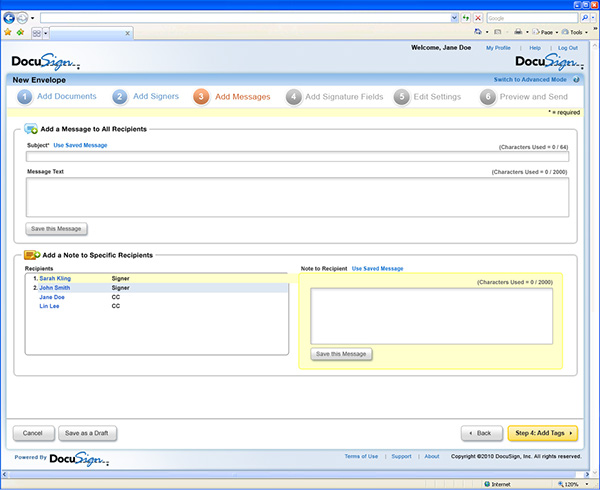
Task: Go to step 4 Add Signature Fields
Action: click(x=334, y=97)
